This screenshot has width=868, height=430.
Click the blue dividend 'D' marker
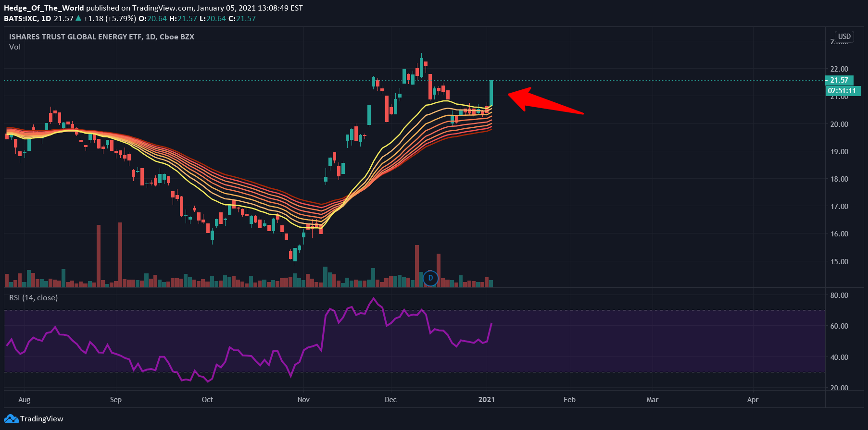pos(430,278)
